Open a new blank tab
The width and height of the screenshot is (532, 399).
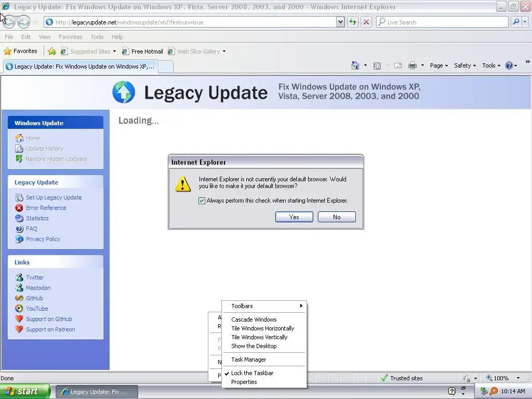(166, 67)
